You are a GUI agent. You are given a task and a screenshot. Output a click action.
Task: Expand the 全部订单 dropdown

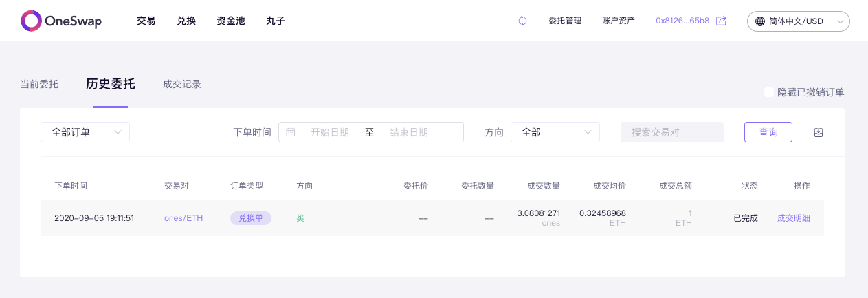pyautogui.click(x=85, y=132)
